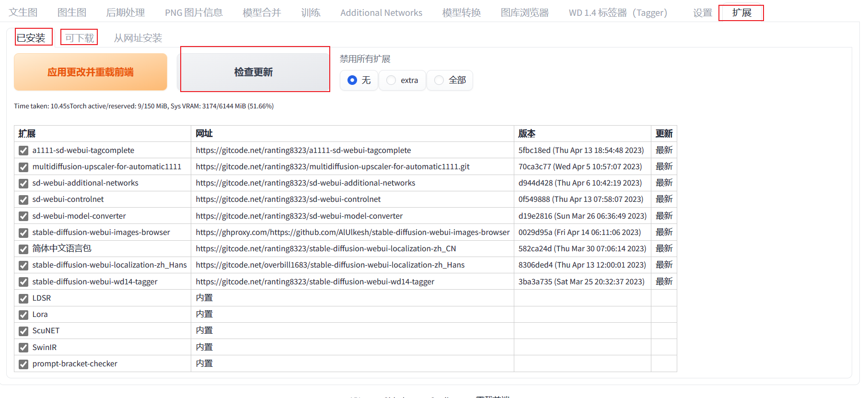Uncheck the prompt-bracket-checker checkbox
The width and height of the screenshot is (868, 398).
click(x=23, y=364)
